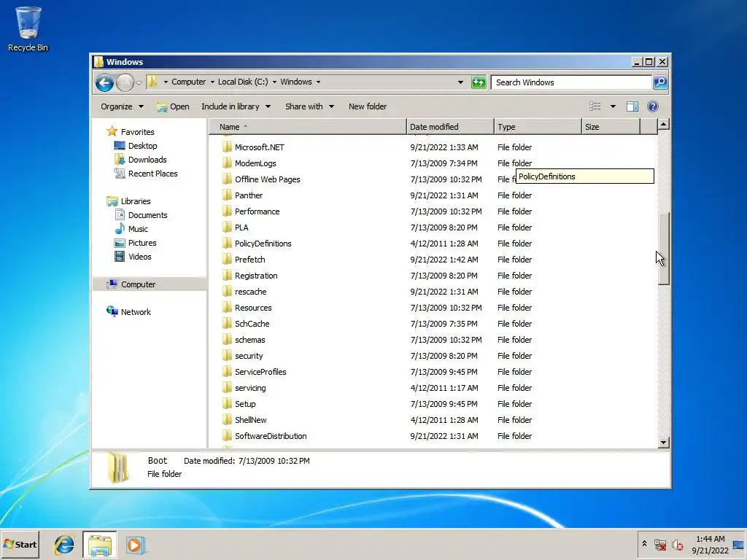Click the Change your view icon
The height and width of the screenshot is (560, 747).
[x=595, y=106]
